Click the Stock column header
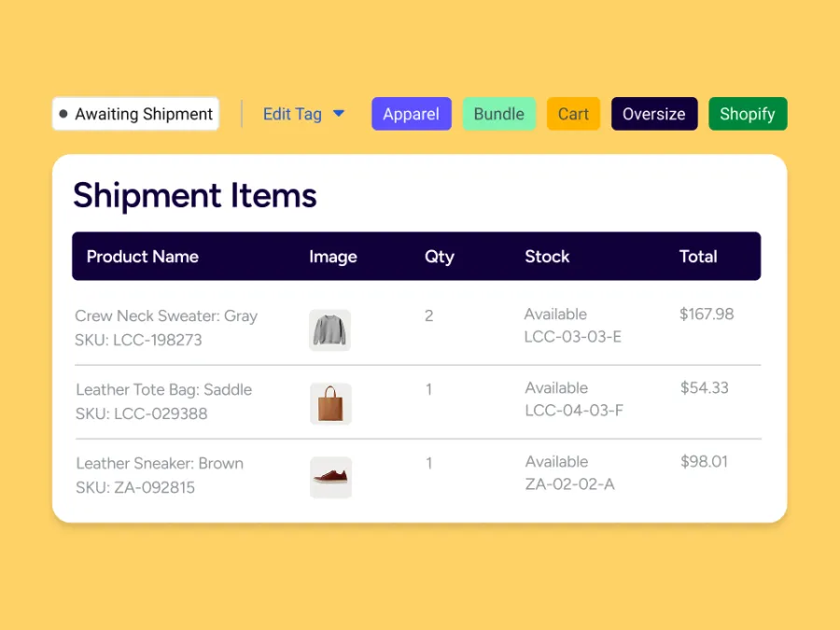 547,257
